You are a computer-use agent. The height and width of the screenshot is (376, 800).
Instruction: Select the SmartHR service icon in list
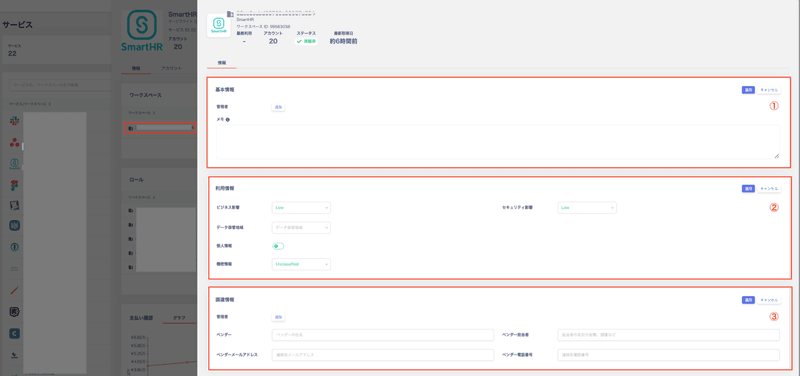point(15,164)
